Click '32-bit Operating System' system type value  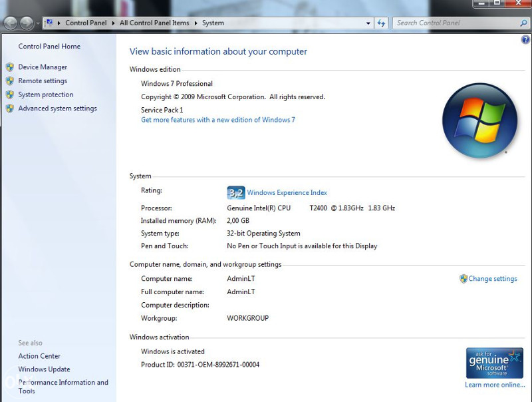point(263,233)
